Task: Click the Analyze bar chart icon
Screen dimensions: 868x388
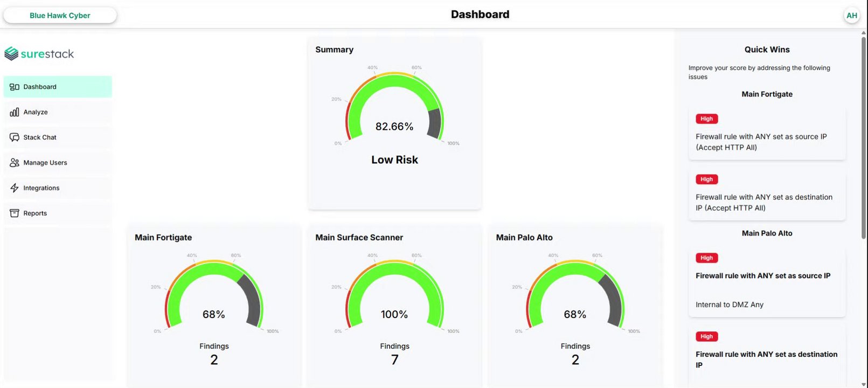Action: [x=15, y=112]
